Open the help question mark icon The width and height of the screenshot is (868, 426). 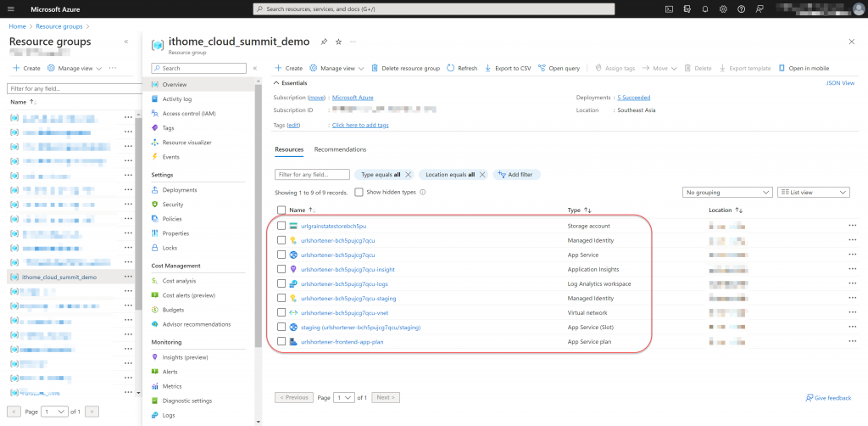(741, 8)
